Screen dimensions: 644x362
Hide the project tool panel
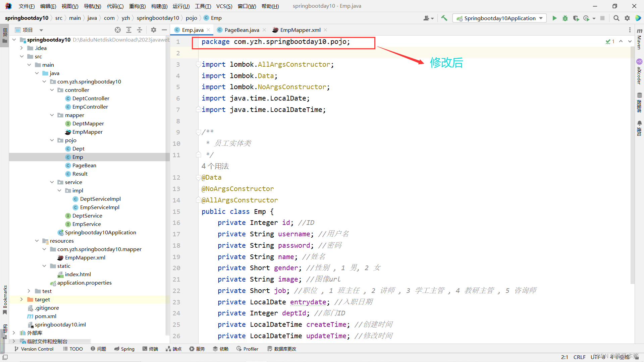click(x=164, y=30)
